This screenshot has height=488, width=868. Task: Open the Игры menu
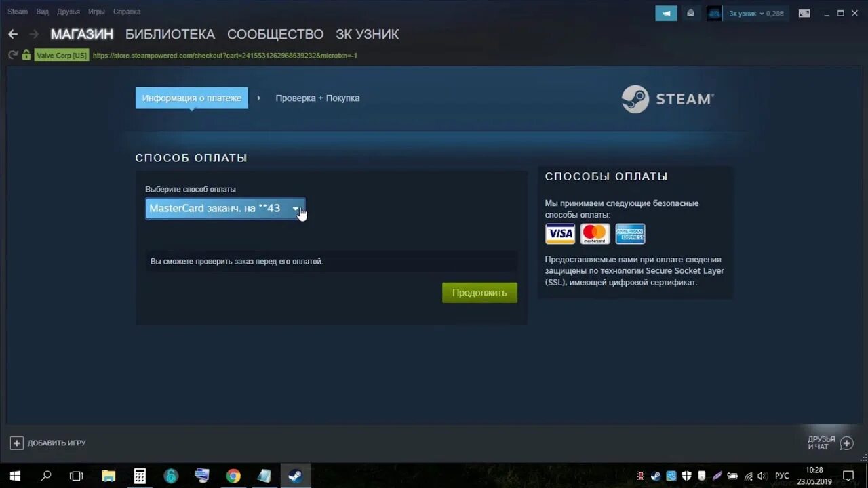coord(96,12)
